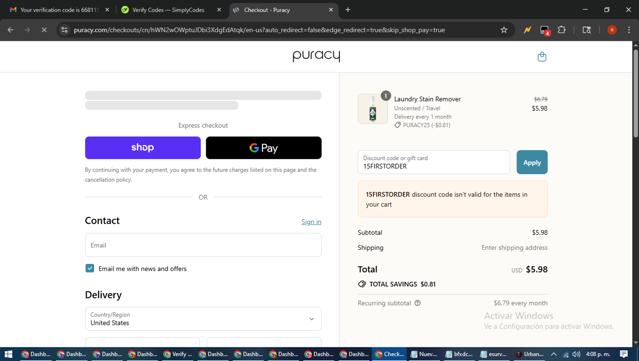Open the Verify... Chrome taskbar window
Viewport: 639px width, 361px height.
click(x=178, y=354)
